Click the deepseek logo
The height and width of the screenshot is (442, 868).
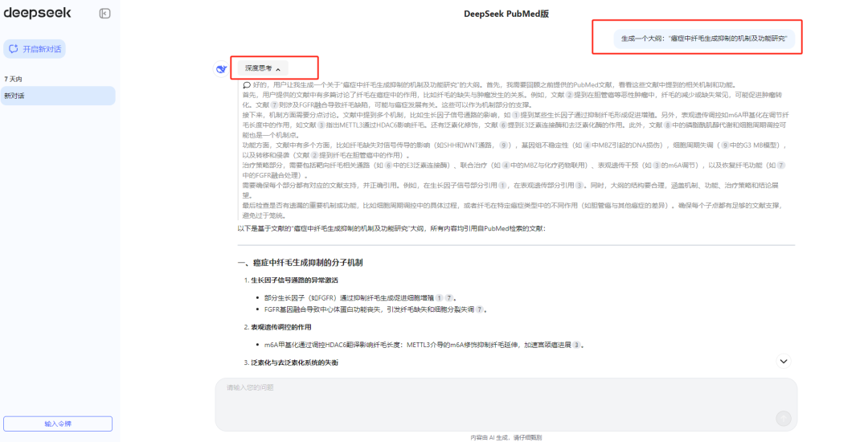click(x=37, y=13)
